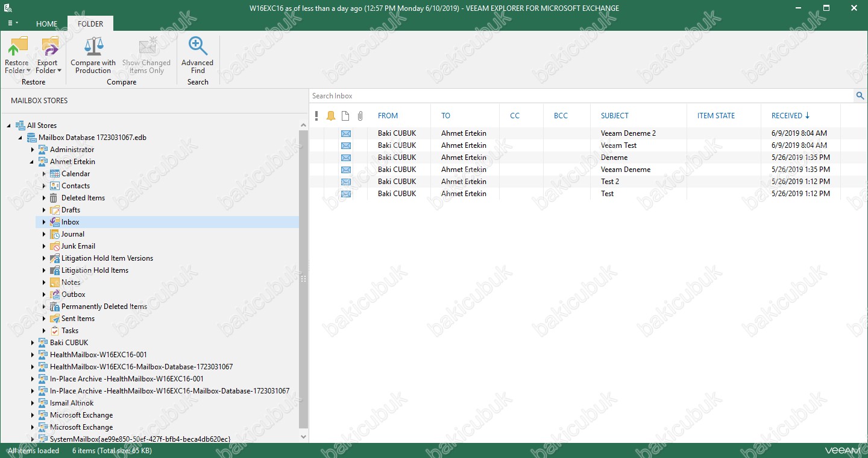Select the Junk Email folder icon

click(55, 246)
